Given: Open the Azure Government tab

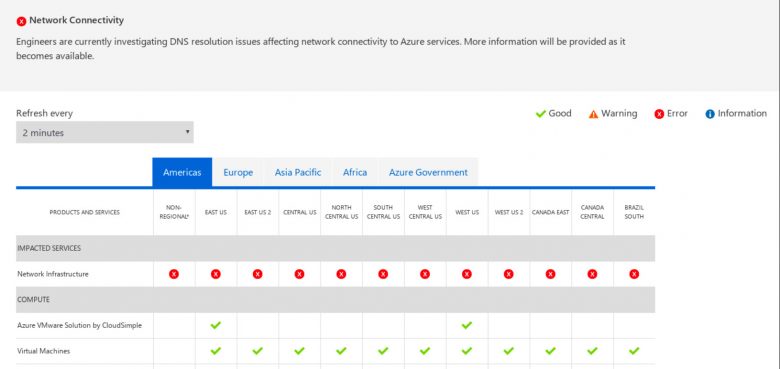Looking at the screenshot, I should 428,173.
